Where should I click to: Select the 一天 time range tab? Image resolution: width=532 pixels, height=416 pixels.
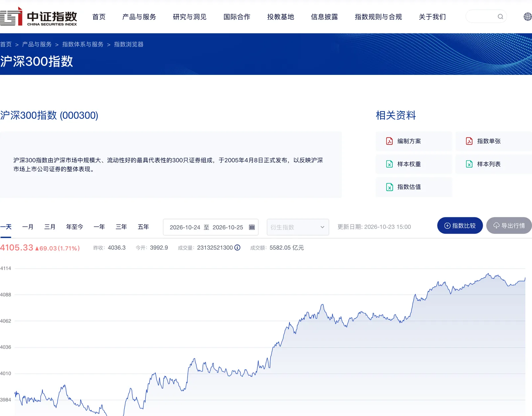click(x=6, y=227)
